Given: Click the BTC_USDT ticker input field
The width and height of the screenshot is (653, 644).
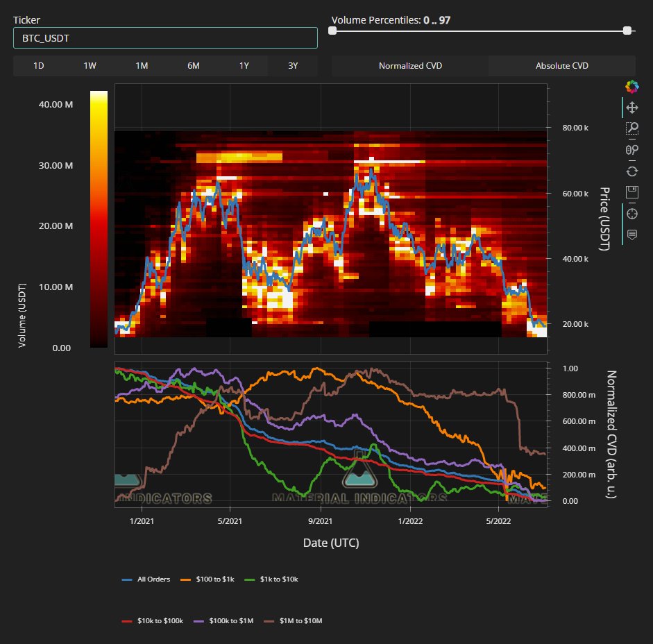Looking at the screenshot, I should point(165,38).
